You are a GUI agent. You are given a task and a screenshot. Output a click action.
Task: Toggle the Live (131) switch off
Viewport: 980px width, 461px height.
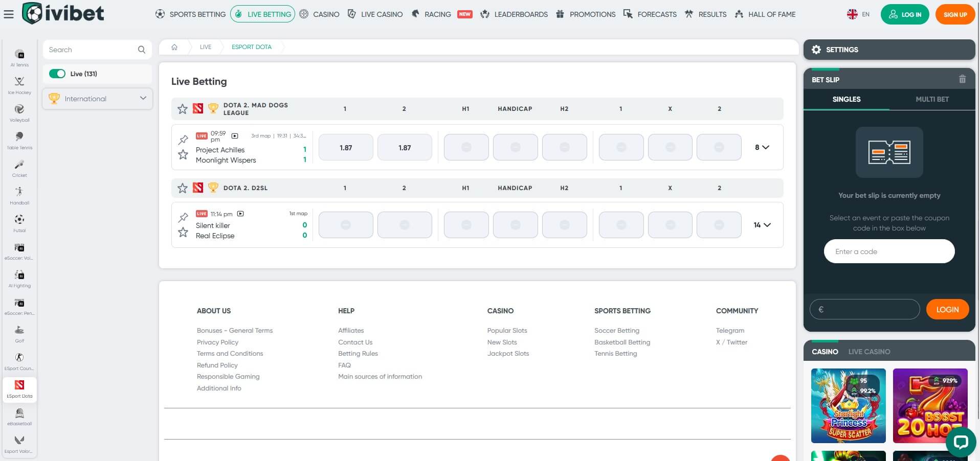tap(57, 74)
